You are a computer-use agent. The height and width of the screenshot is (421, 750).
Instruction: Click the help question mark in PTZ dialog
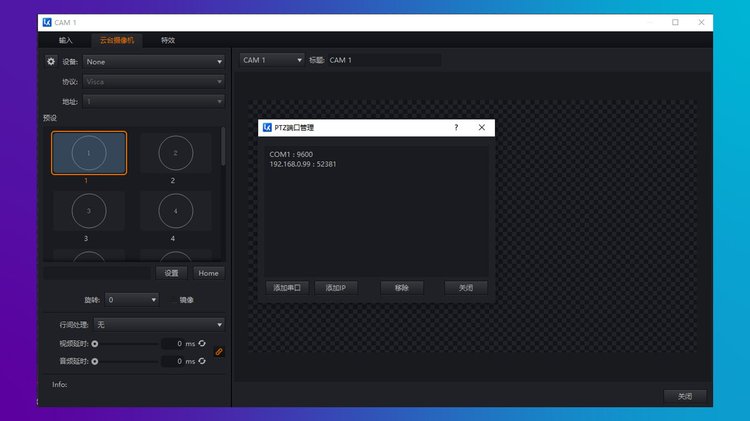[x=456, y=128]
